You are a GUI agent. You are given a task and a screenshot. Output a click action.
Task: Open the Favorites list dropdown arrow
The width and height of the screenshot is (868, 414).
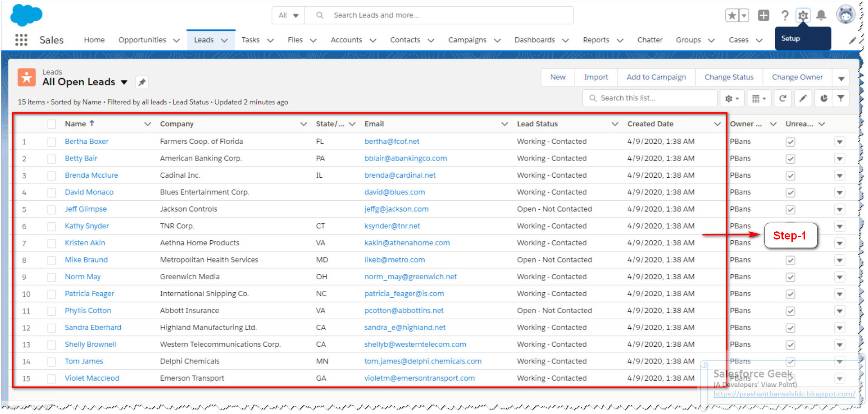744,16
